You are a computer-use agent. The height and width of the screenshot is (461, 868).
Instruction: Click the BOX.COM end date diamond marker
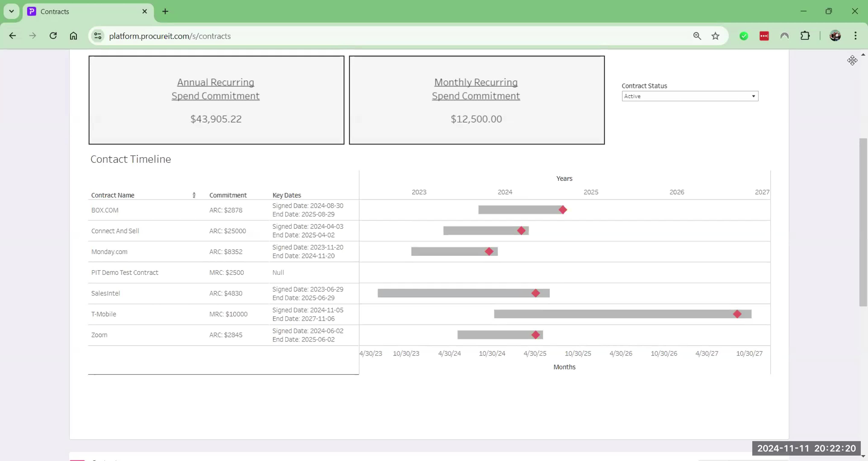click(563, 210)
